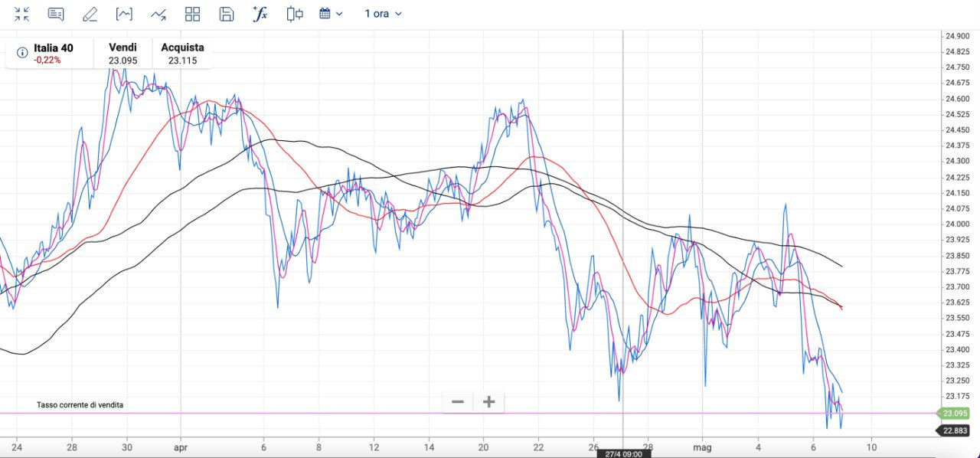Click the 20 date label on time axis
The height and width of the screenshot is (458, 980).
(x=484, y=447)
